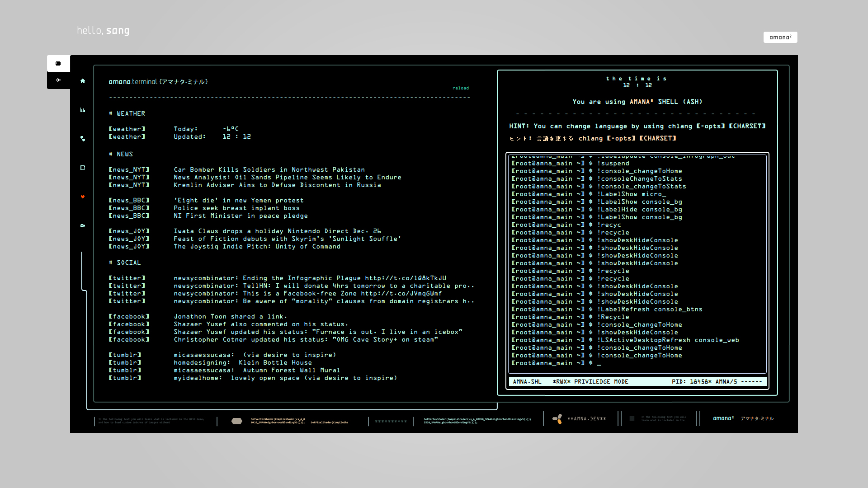Open the video camera sidebar icon
The width and height of the screenshot is (868, 488).
coord(83,225)
